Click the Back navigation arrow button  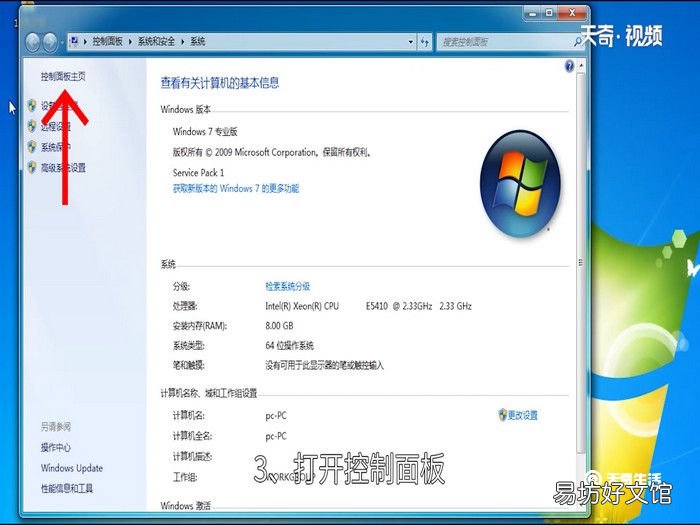pos(33,42)
